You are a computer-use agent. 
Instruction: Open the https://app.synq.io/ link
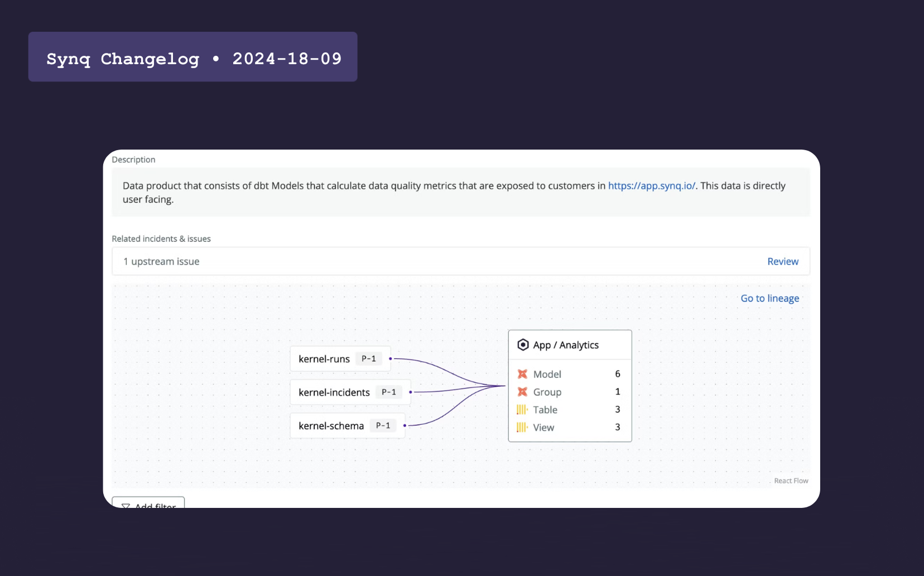pos(652,186)
